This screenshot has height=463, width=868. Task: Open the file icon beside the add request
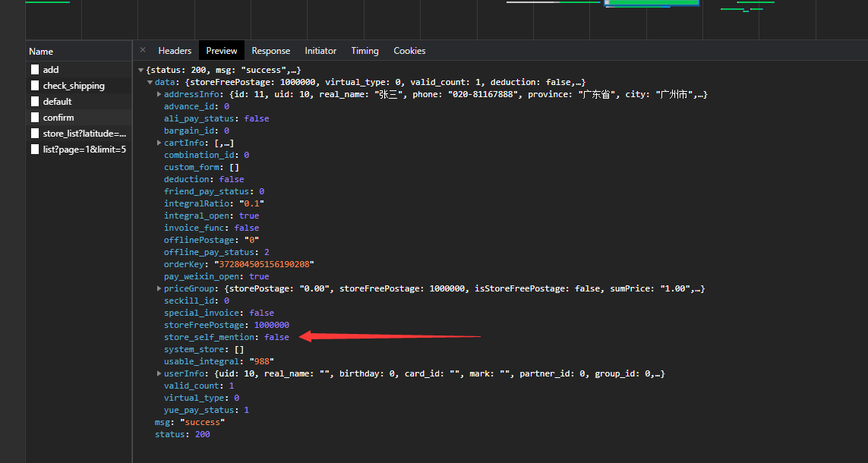[x=35, y=70]
